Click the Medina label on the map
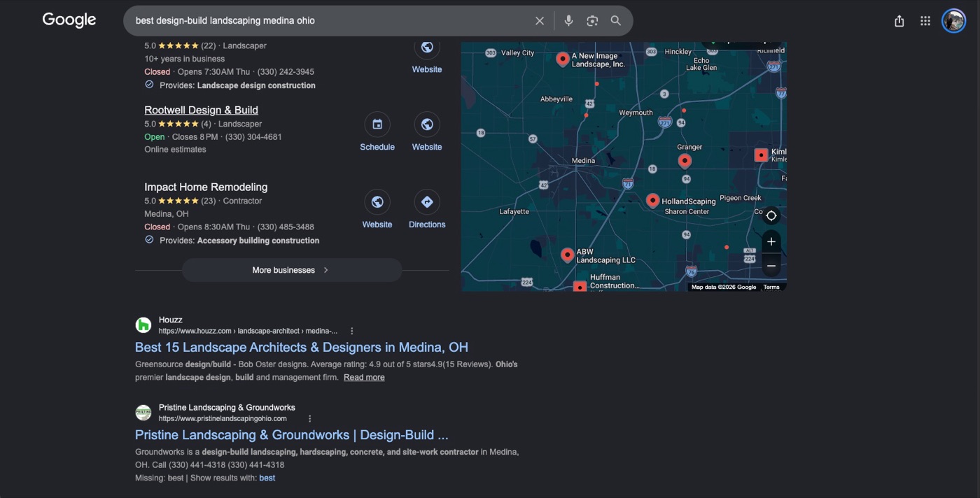Image resolution: width=980 pixels, height=498 pixels. click(x=583, y=161)
